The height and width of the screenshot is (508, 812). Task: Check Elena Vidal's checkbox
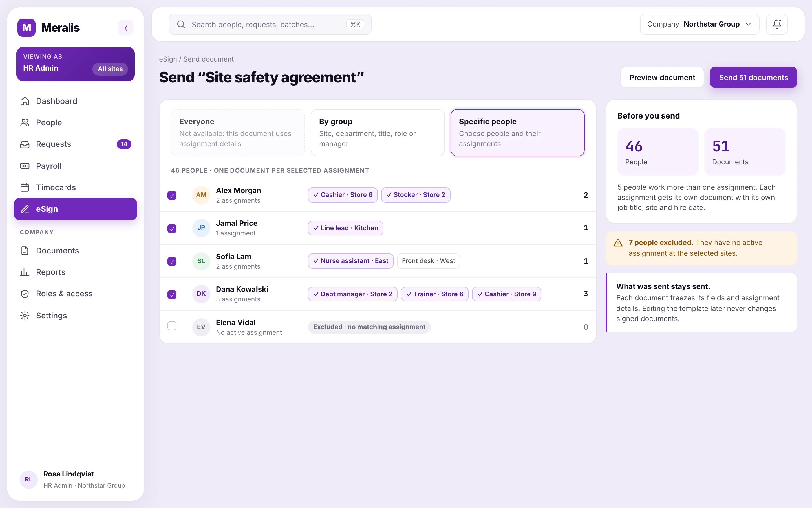click(172, 326)
